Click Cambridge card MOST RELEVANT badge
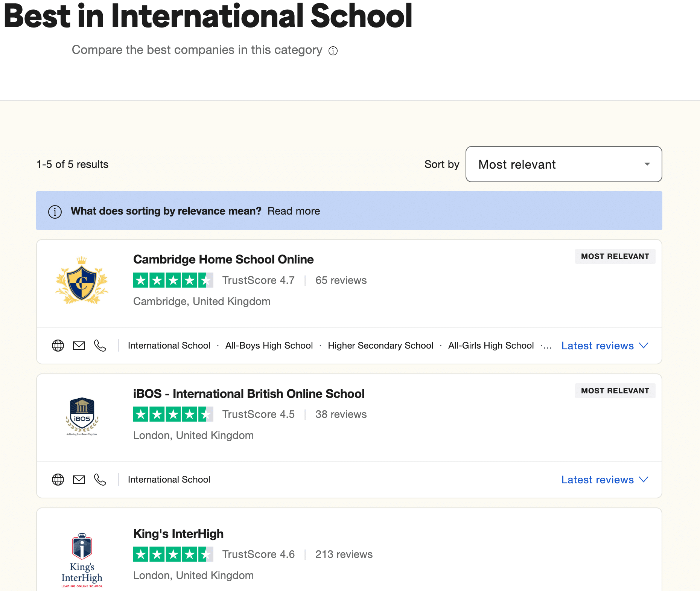Screen dimensions: 700x591 (615, 256)
